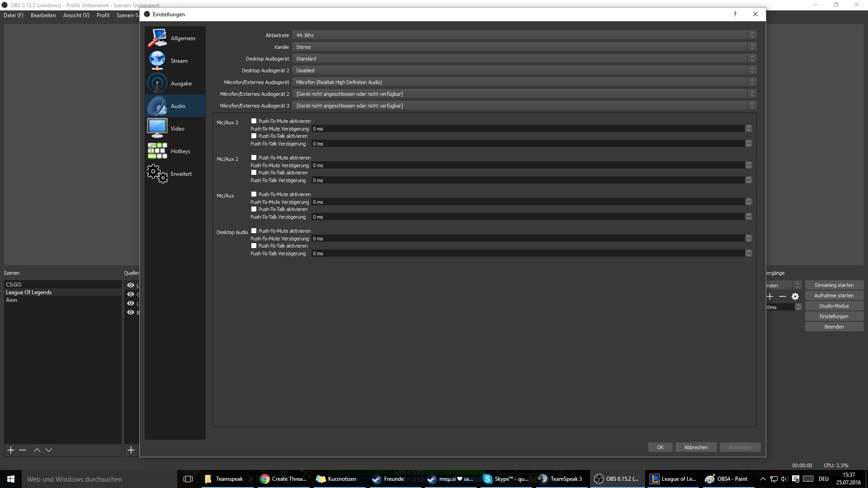Screen dimensions: 868x488
Task: Navigate to Allgemein settings section
Action: pos(175,38)
